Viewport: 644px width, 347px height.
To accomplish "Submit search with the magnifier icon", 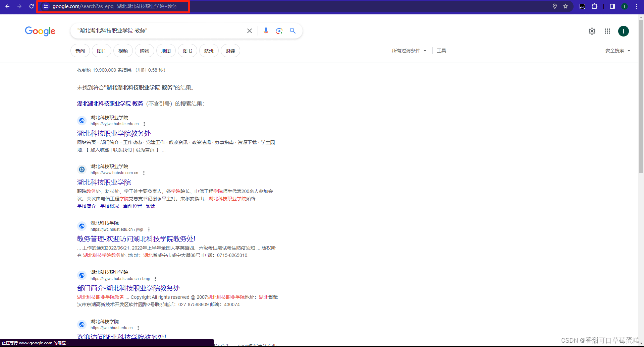I will pyautogui.click(x=293, y=31).
